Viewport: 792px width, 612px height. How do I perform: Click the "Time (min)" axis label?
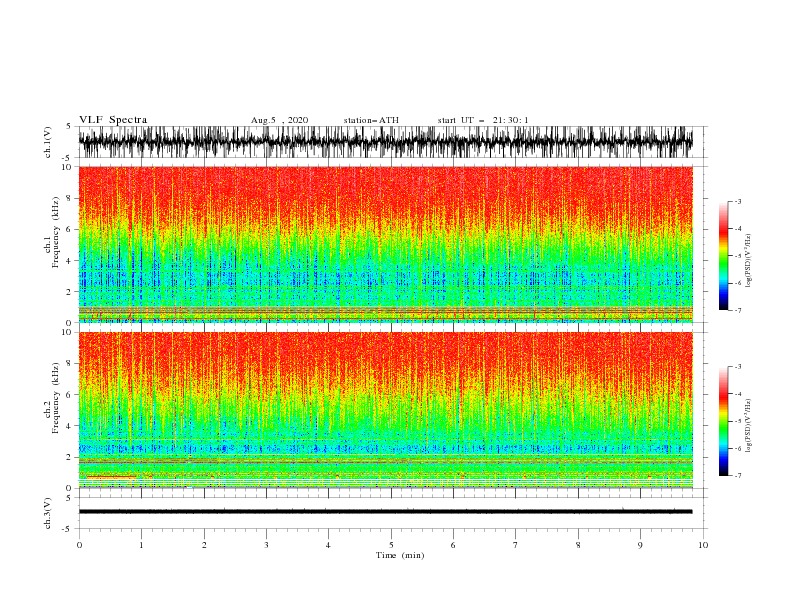click(x=400, y=555)
